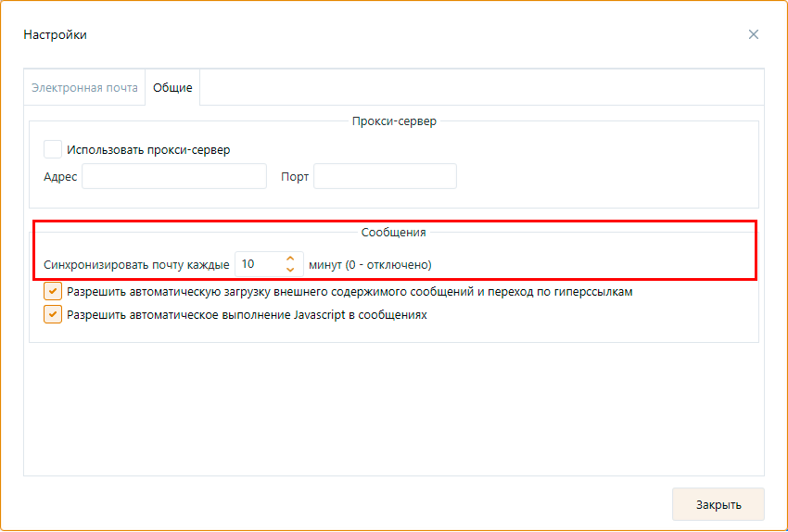The height and width of the screenshot is (532, 788).
Task: Select the Общие tab
Action: click(172, 88)
